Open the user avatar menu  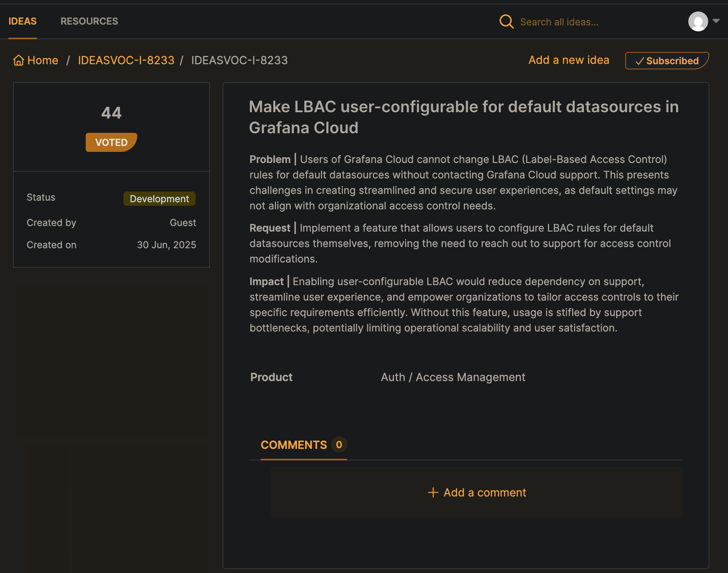698,21
